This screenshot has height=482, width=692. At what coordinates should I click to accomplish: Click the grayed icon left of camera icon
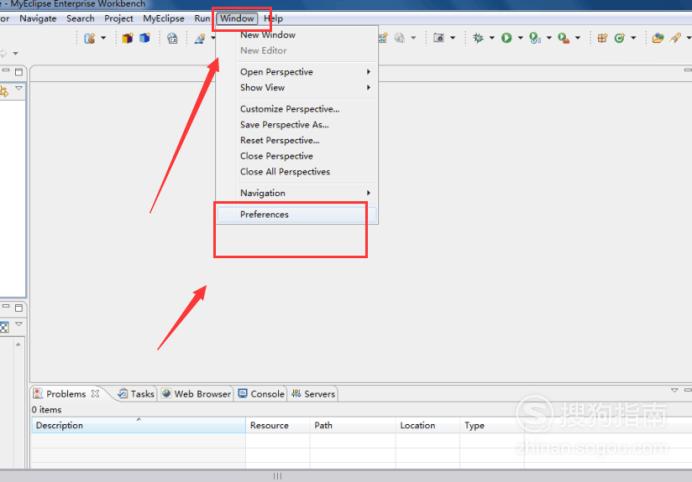pyautogui.click(x=400, y=38)
